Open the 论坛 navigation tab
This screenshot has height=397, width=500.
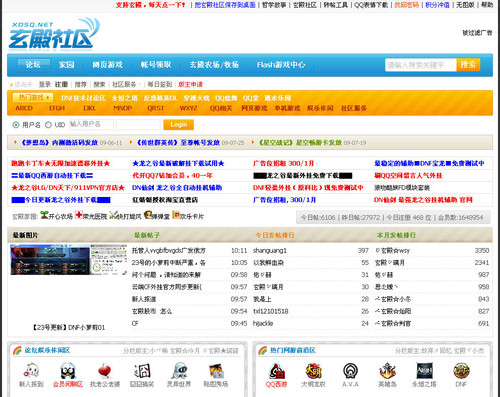(33, 65)
